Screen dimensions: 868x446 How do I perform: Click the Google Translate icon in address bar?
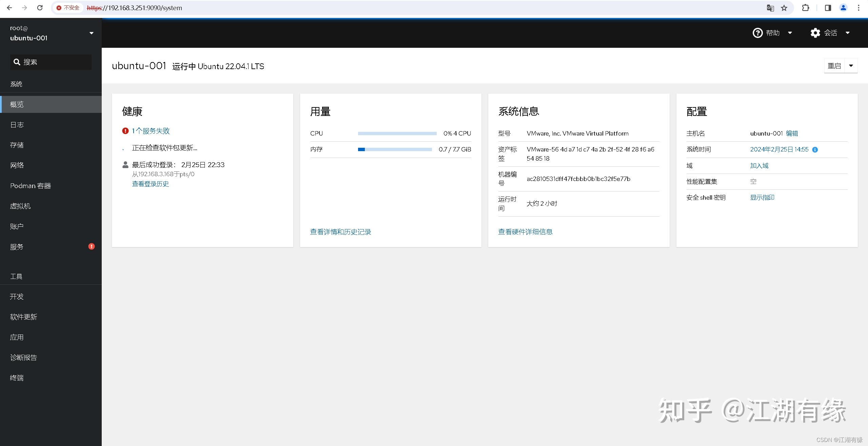770,7
